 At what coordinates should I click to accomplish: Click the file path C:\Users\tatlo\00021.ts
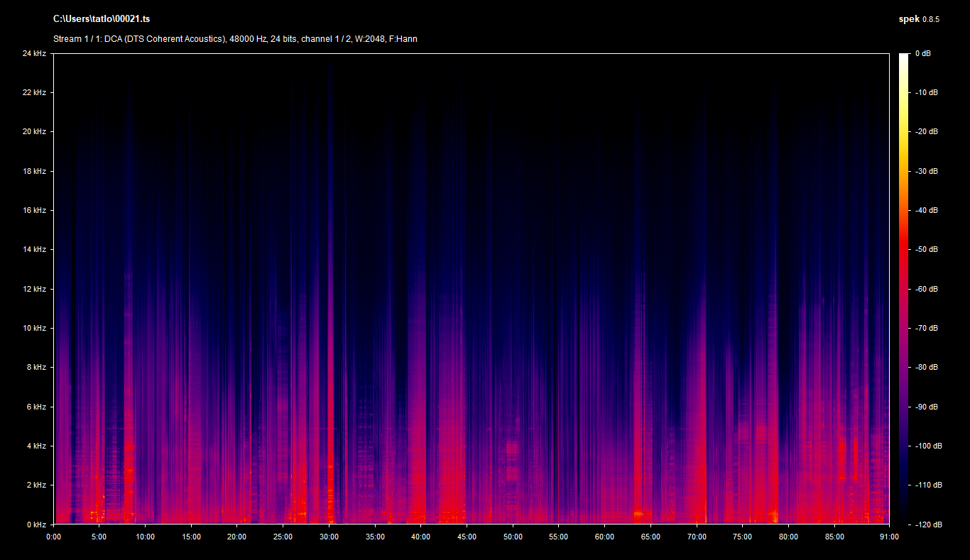point(102,19)
